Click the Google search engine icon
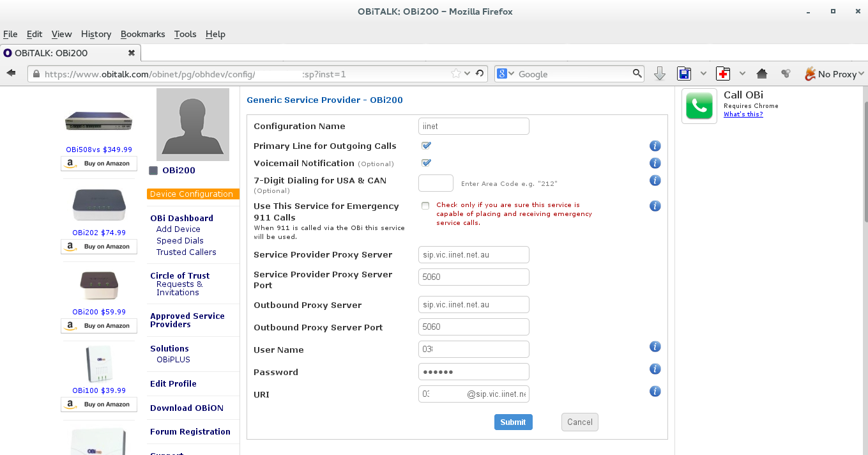 point(502,74)
